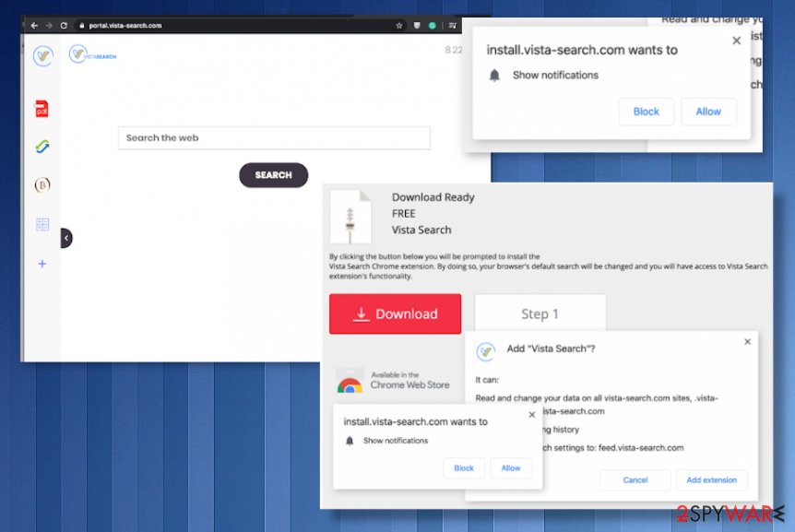Open the toolbar media control icon

click(x=452, y=25)
